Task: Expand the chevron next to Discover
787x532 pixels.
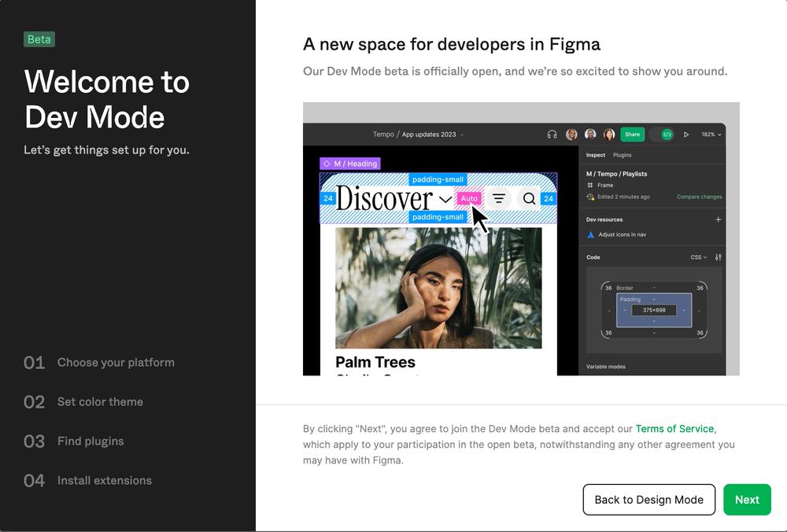Action: point(445,199)
